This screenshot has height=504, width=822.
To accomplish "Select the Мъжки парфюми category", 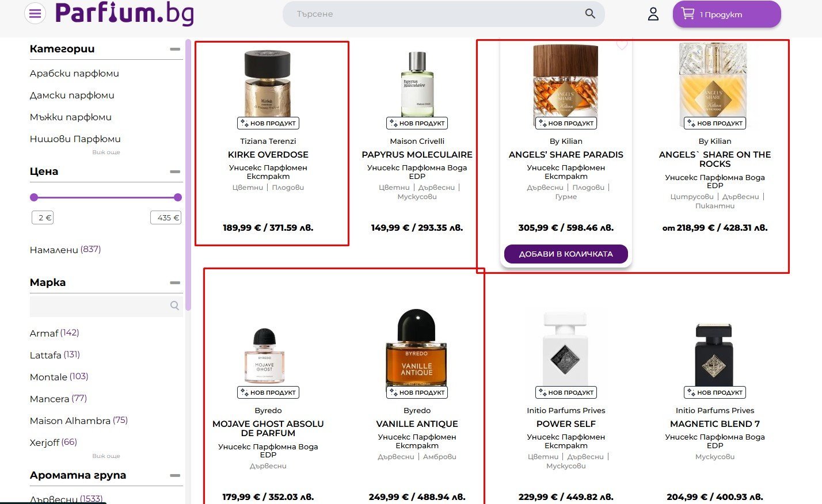I will coord(70,117).
